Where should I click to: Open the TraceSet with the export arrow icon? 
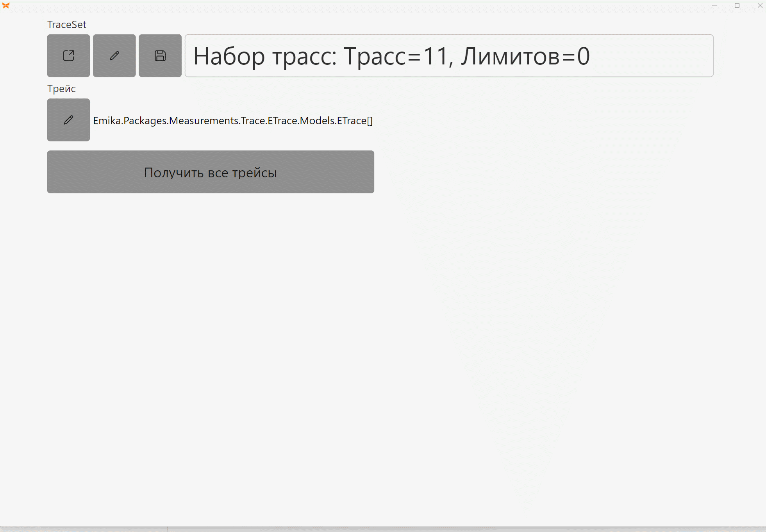68,55
